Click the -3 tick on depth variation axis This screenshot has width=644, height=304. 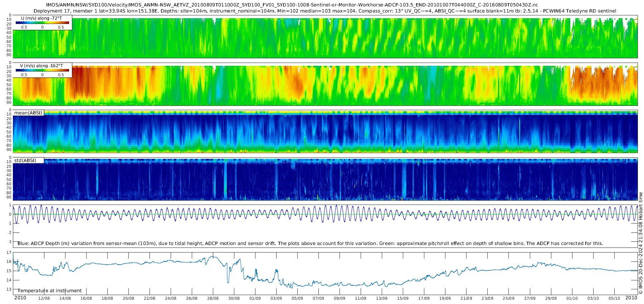point(9,242)
